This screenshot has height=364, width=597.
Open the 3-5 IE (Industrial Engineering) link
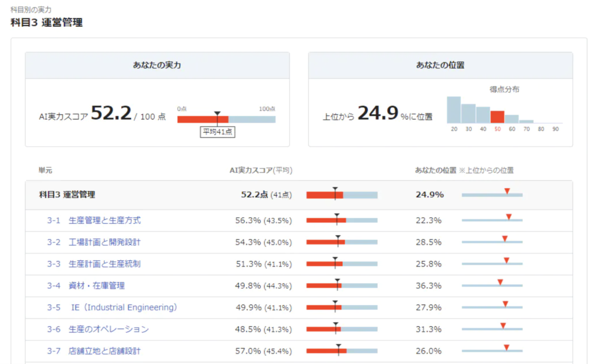(112, 308)
